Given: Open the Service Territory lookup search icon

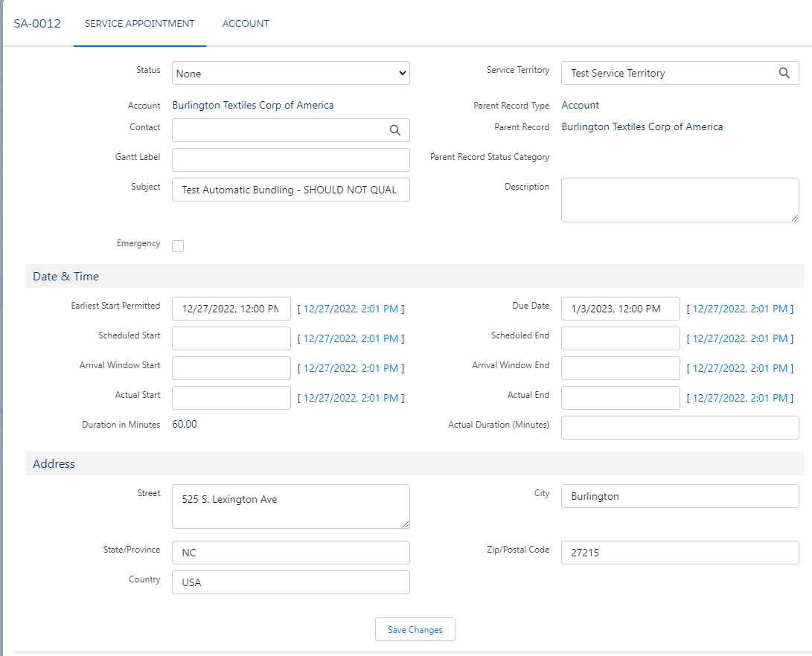Looking at the screenshot, I should [x=784, y=73].
